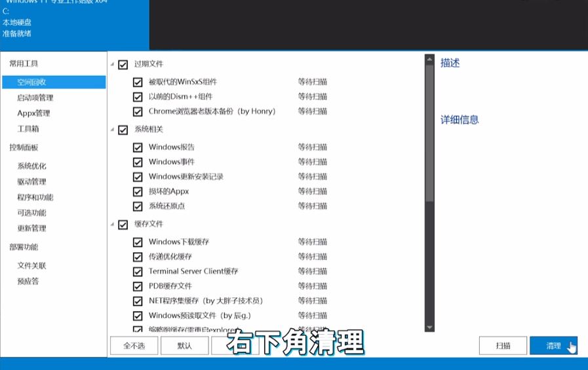This screenshot has width=588, height=370.
Task: Click the 默认 button
Action: coord(184,346)
